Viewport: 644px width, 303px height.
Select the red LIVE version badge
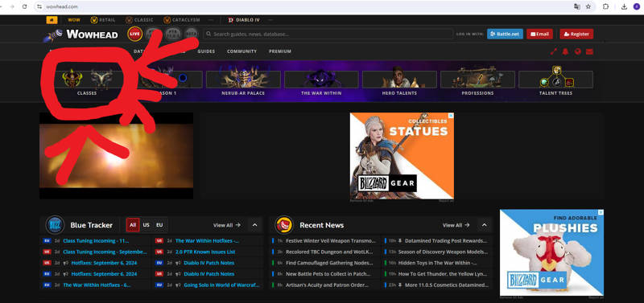click(x=134, y=34)
